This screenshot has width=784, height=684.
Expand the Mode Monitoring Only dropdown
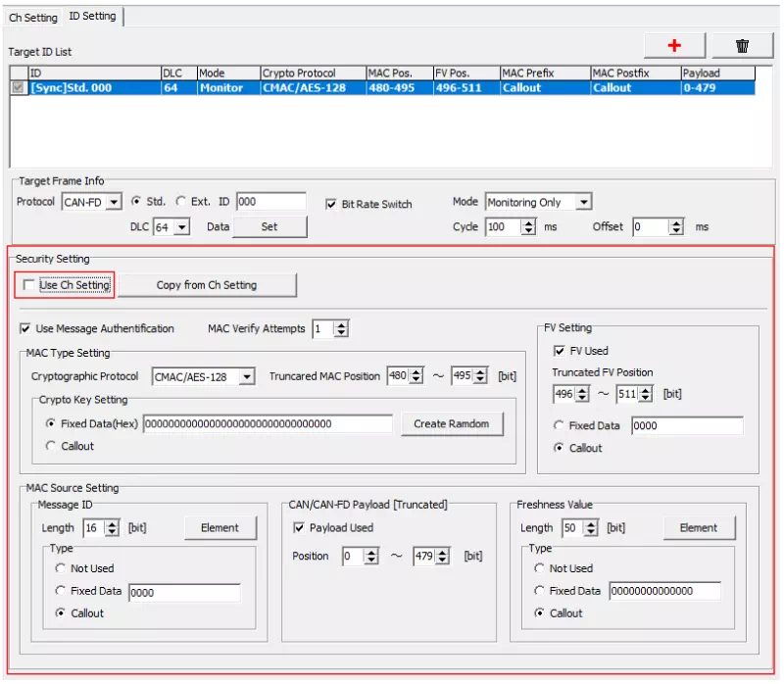583,202
